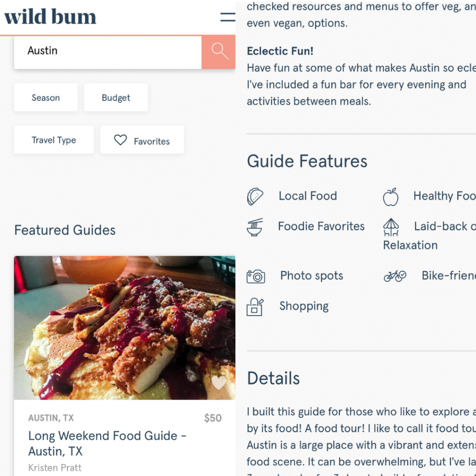Toggle the heart on the food photo

218,383
